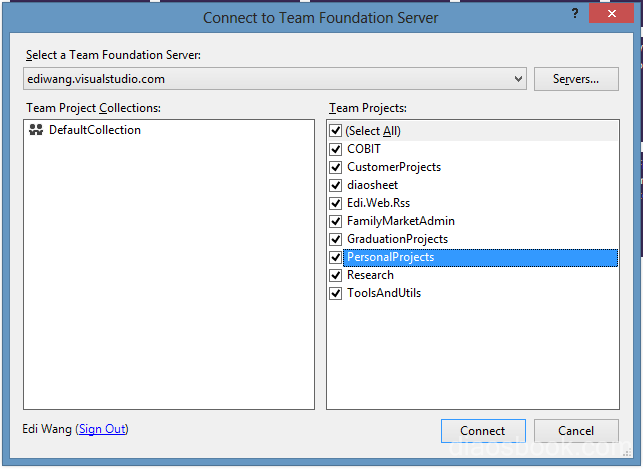
Task: Expand the server dropdown arrow
Action: (x=518, y=79)
